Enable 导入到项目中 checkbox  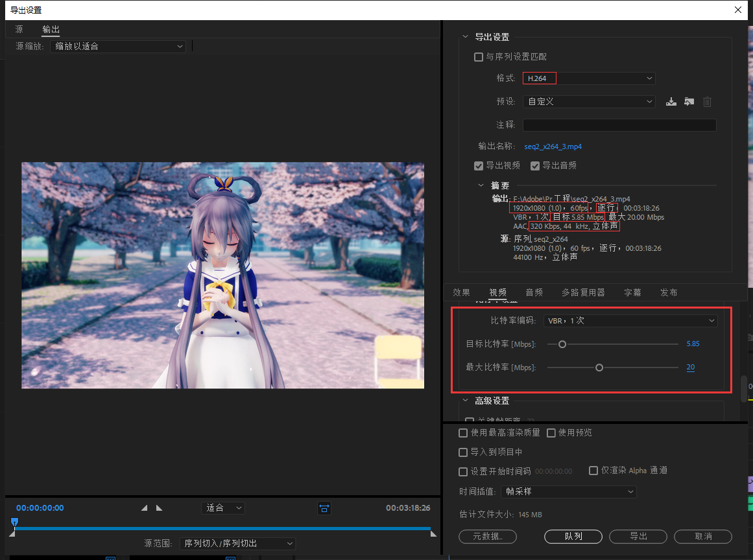[x=463, y=452]
